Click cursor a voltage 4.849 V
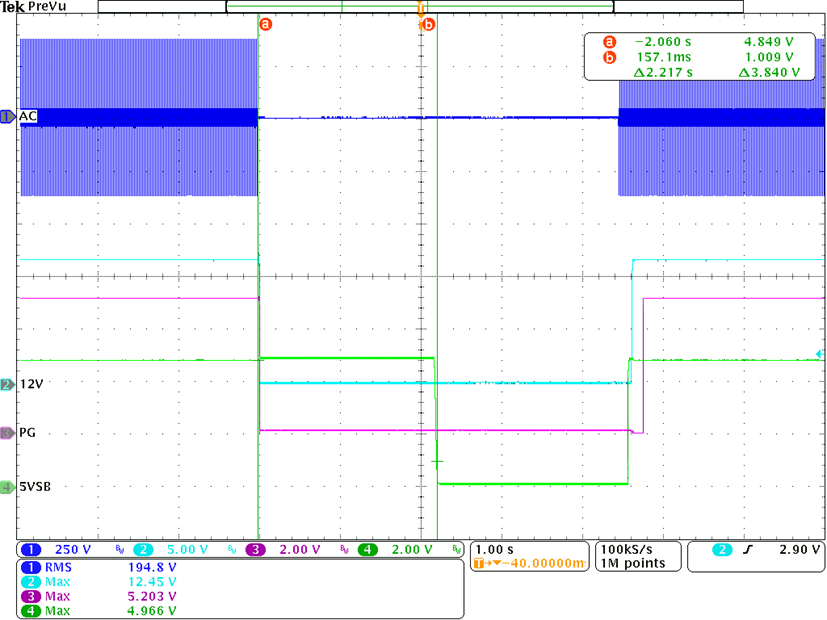Viewport: 827px width, 620px height. (x=768, y=42)
